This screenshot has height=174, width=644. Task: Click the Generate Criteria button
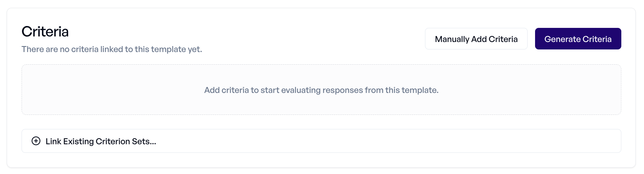coord(578,39)
